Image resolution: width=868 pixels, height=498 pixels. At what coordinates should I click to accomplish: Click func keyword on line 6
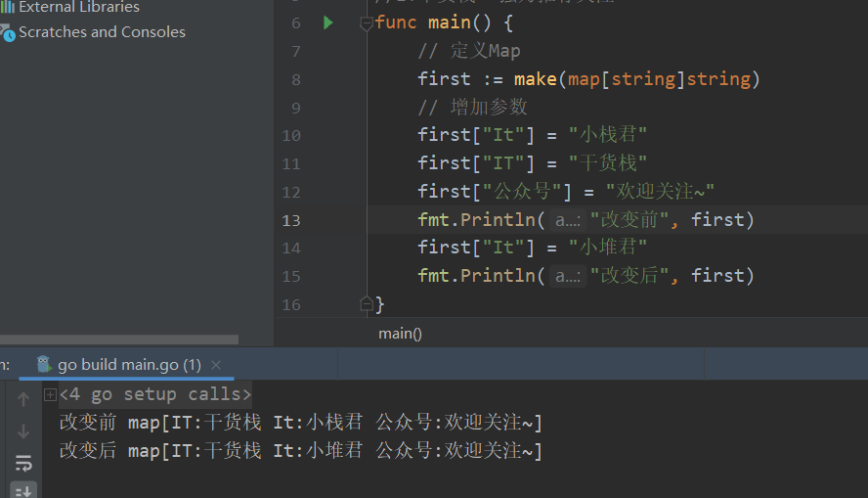395,23
